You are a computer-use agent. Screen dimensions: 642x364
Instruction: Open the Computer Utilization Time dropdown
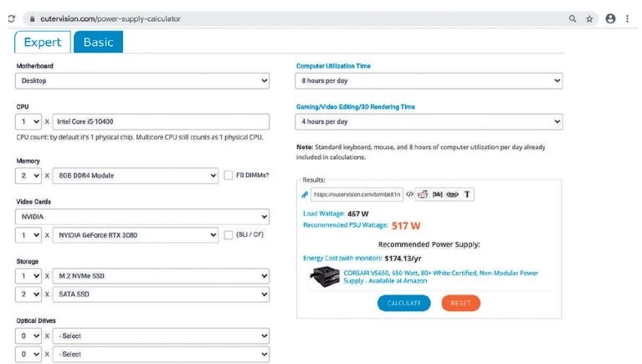click(429, 81)
